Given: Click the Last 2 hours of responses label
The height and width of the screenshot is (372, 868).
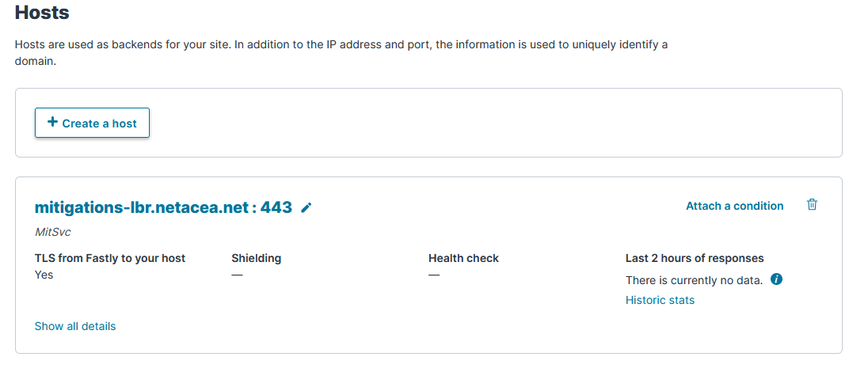Looking at the screenshot, I should (x=695, y=258).
